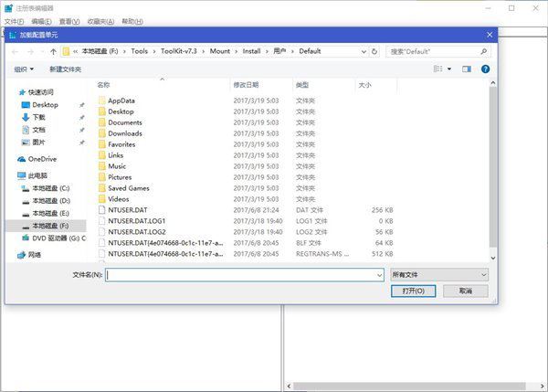Open the view options dropdown arrow
548x392 pixels.
tap(448, 69)
